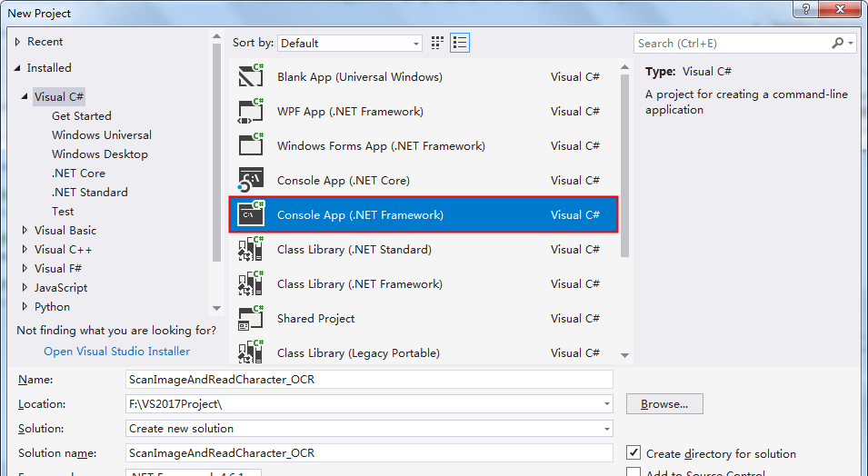Click the Shared Project template icon
This screenshot has width=868, height=476.
(x=251, y=318)
